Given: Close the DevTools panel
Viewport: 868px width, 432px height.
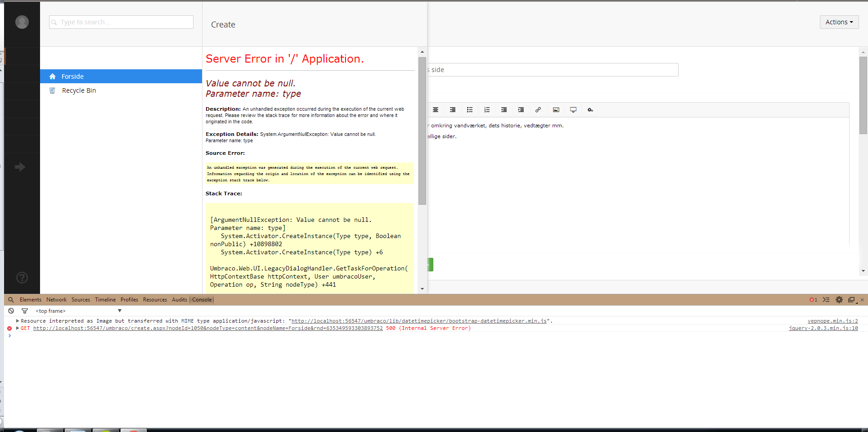Looking at the screenshot, I should (862, 300).
